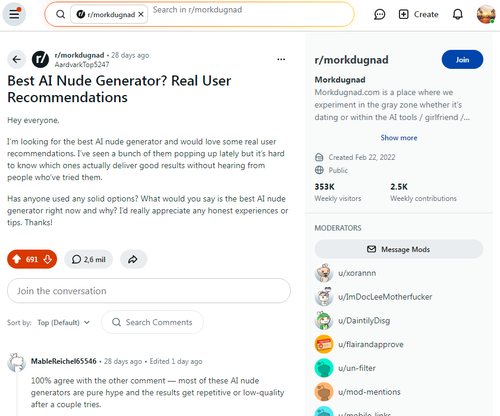Open the r/morkdugnad community icon by the post

coord(40,60)
